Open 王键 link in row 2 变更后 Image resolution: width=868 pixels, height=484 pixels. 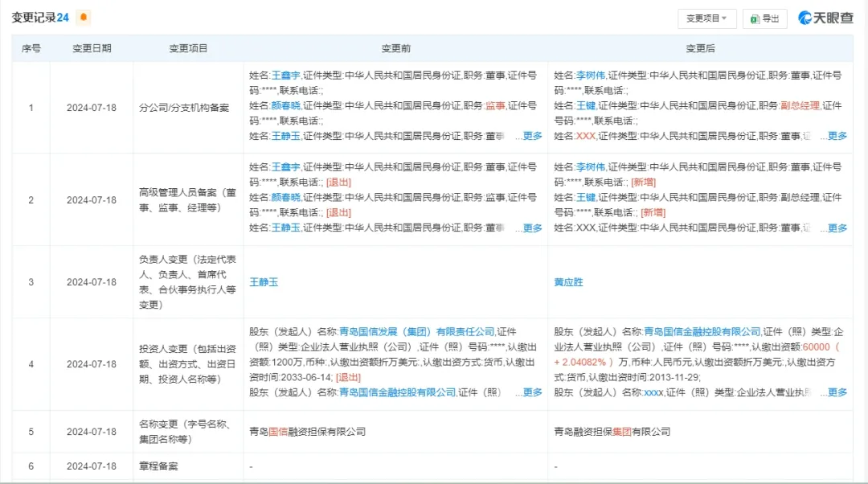pos(586,197)
